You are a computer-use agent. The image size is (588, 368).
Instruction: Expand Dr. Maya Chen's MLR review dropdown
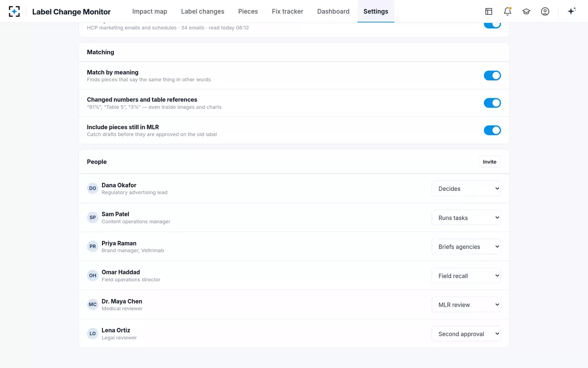tap(466, 305)
